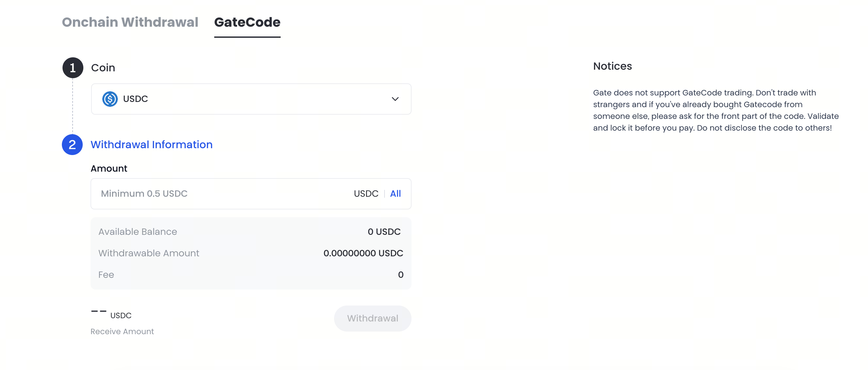
Task: Click the Notices heading
Action: tap(612, 66)
